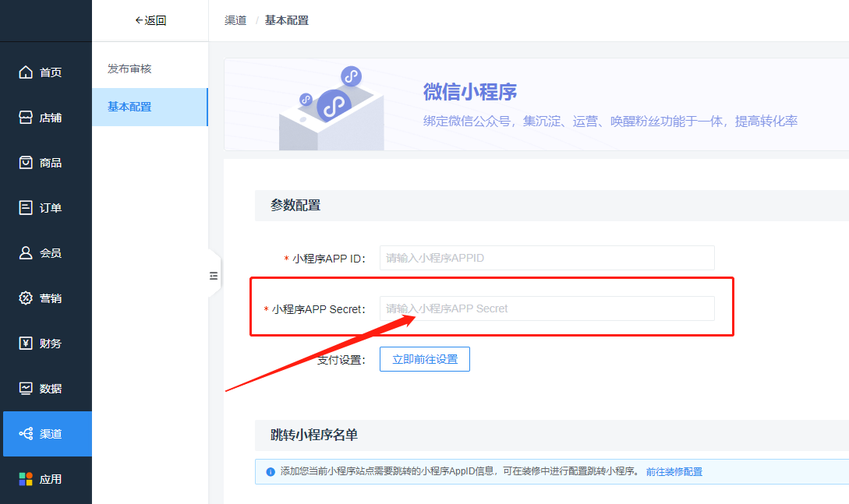Click the notice text about 跳转的小程序AppID信息
849x504 pixels.
pos(460,471)
